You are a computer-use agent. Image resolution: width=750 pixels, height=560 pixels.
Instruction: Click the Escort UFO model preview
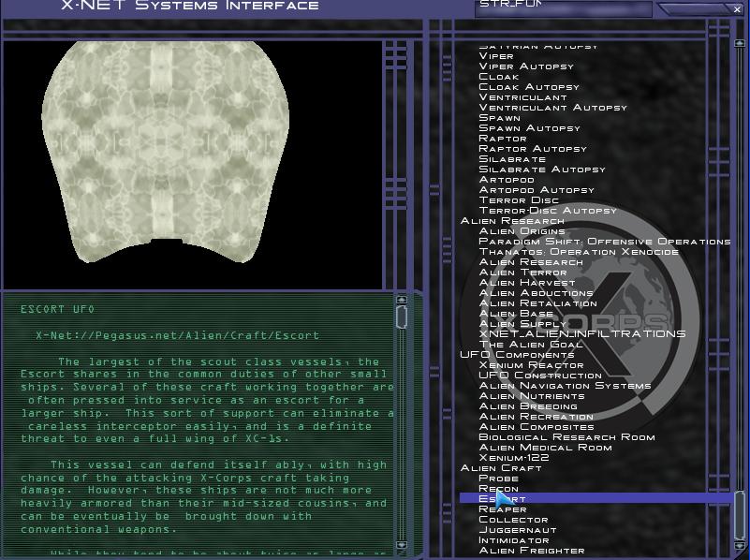(166, 152)
